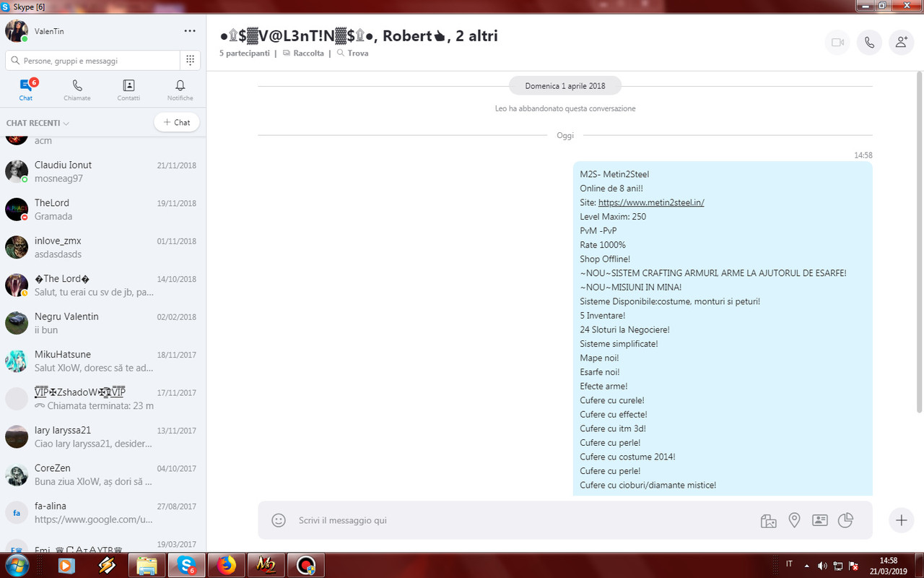Start a video call with the group

pyautogui.click(x=837, y=43)
